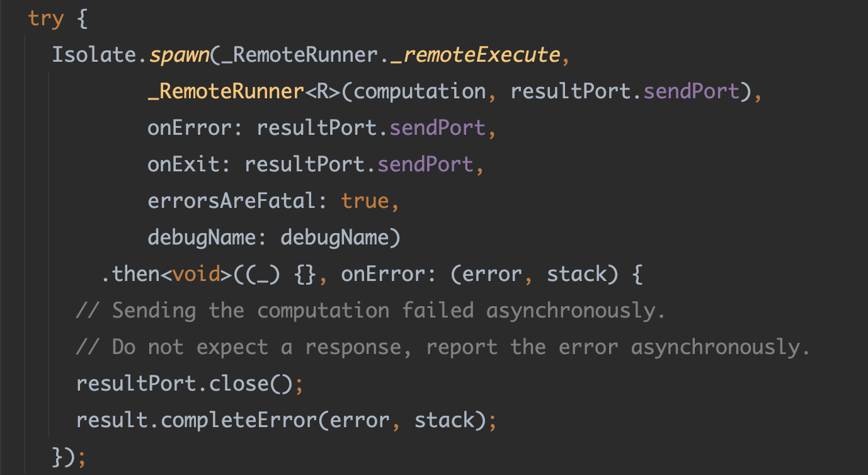Screen dimensions: 868x475
Task: Click the computation argument
Action: (420, 91)
